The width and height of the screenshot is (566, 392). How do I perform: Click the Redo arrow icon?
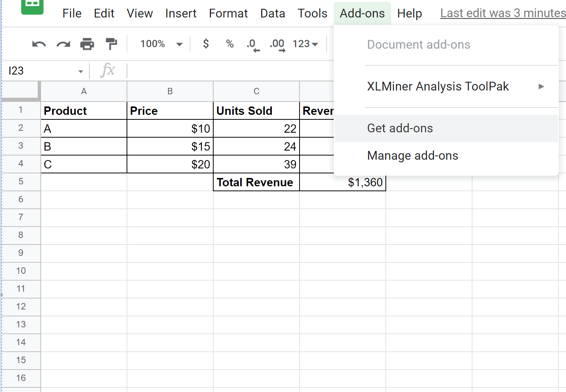(x=63, y=44)
